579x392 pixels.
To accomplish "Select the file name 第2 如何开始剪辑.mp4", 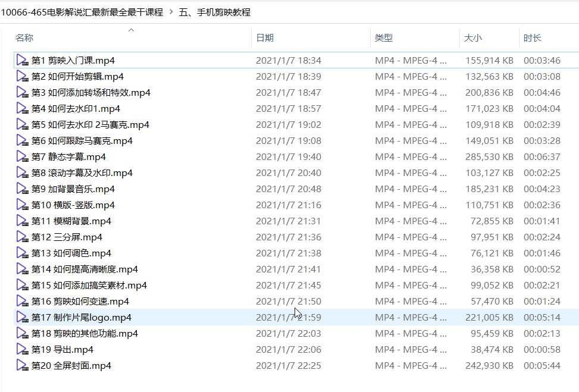I will coord(77,76).
